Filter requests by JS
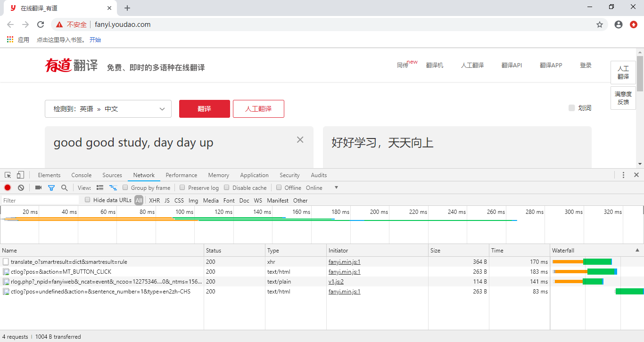The image size is (644, 342). (167, 200)
